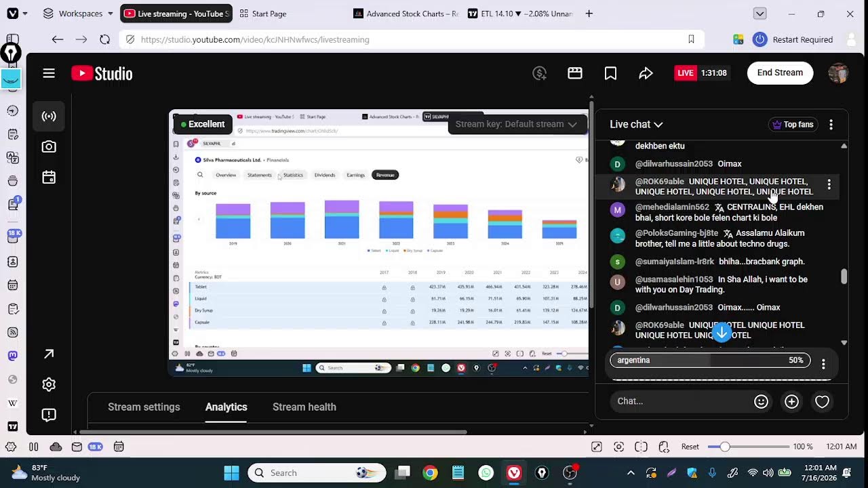868x488 pixels.
Task: Click the page tiling icon in status bar
Action: point(641,447)
